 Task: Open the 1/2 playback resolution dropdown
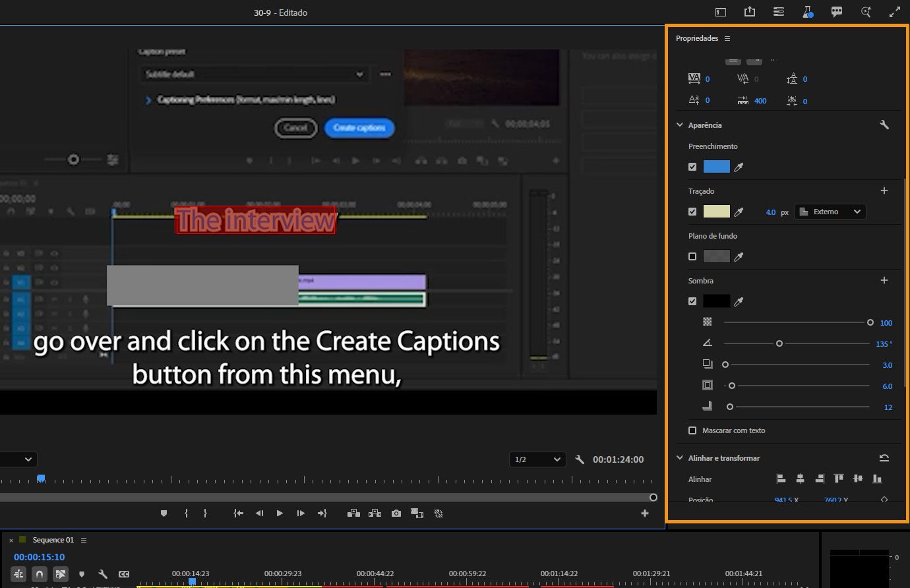(537, 459)
